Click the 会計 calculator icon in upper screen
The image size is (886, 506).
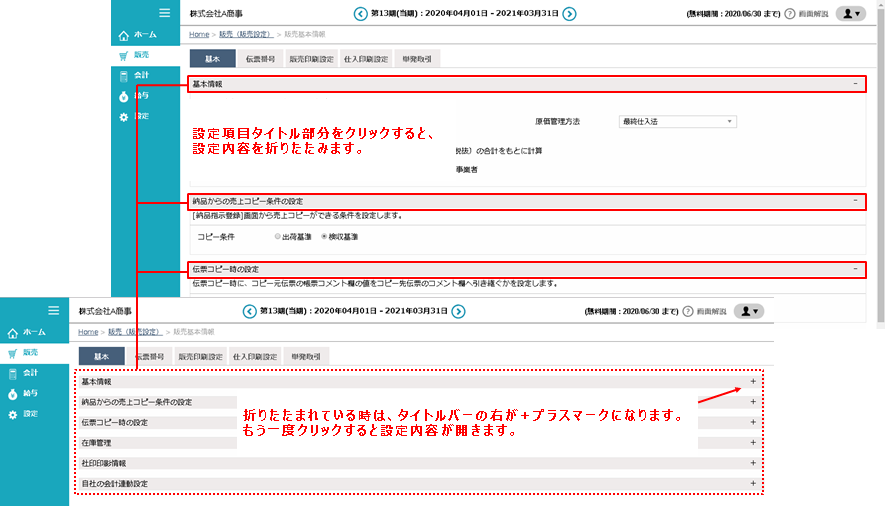pos(124,75)
